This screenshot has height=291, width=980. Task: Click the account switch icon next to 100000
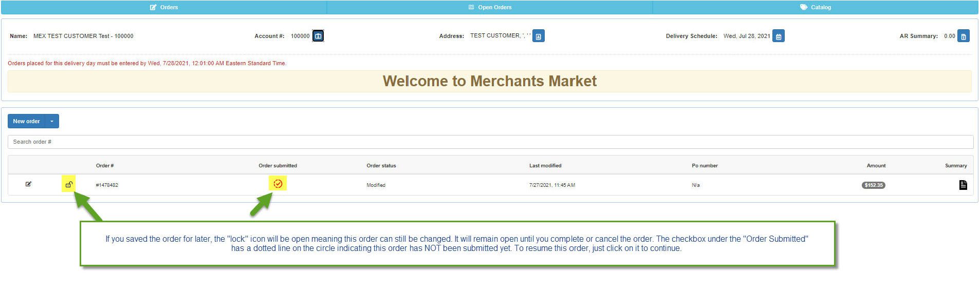(x=318, y=36)
